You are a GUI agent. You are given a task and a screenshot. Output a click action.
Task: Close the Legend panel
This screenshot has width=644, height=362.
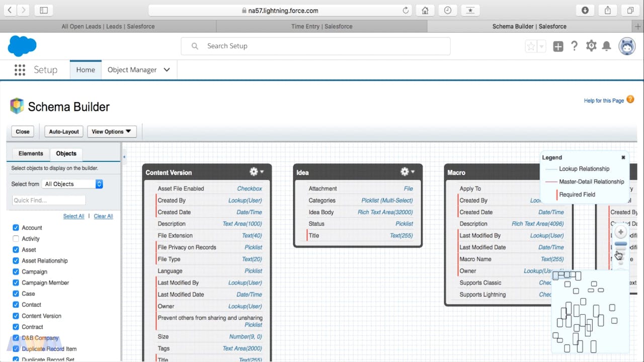coord(623,157)
